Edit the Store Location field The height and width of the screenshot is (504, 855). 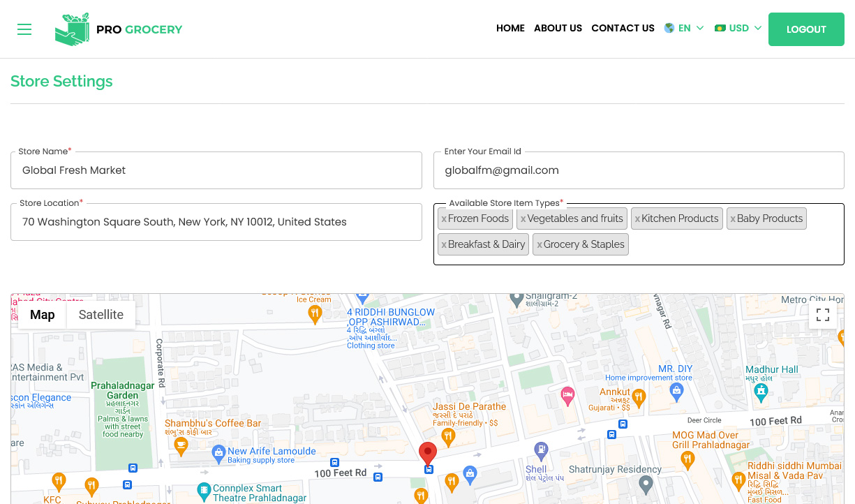pyautogui.click(x=216, y=222)
